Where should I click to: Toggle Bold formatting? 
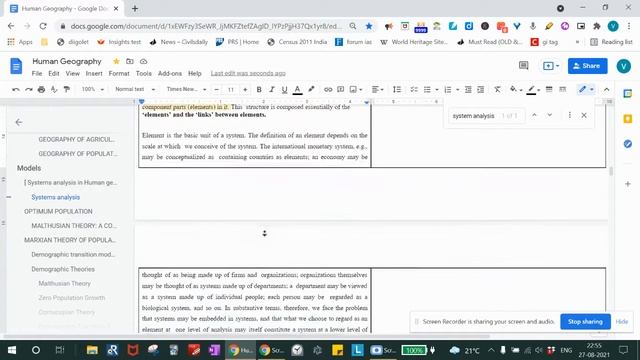[x=259, y=89]
